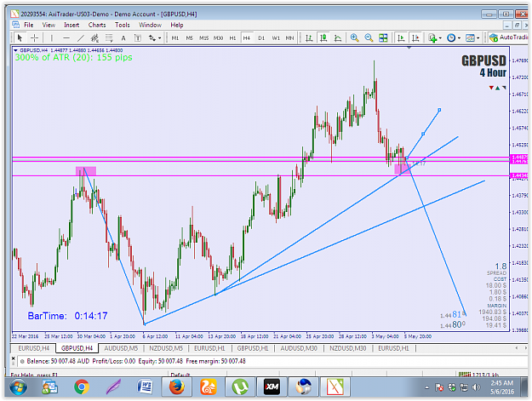
Task: Open the Insert menu
Action: coord(72,25)
